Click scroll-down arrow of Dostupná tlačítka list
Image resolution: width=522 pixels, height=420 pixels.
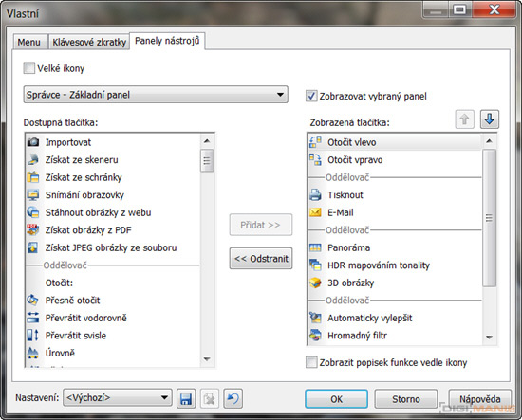tap(207, 359)
